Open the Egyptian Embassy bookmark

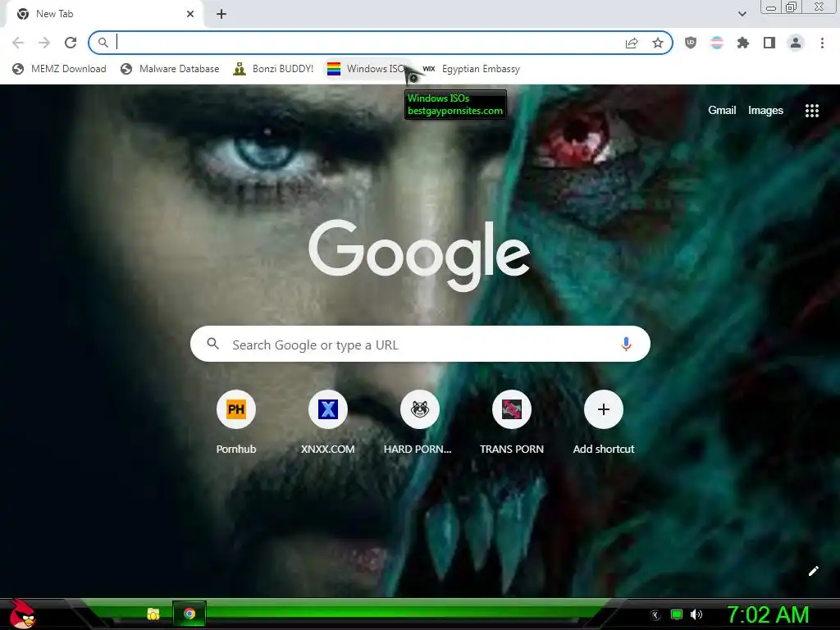pyautogui.click(x=470, y=69)
